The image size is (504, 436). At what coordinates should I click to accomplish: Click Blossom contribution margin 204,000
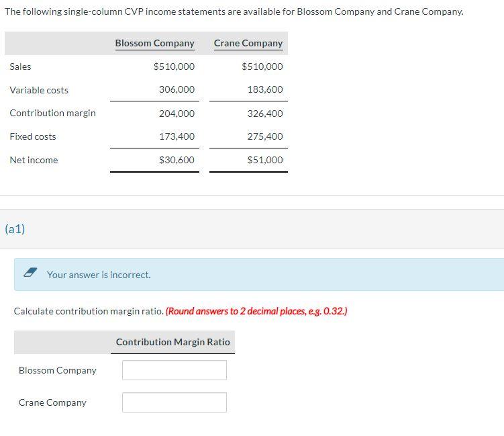coord(177,114)
